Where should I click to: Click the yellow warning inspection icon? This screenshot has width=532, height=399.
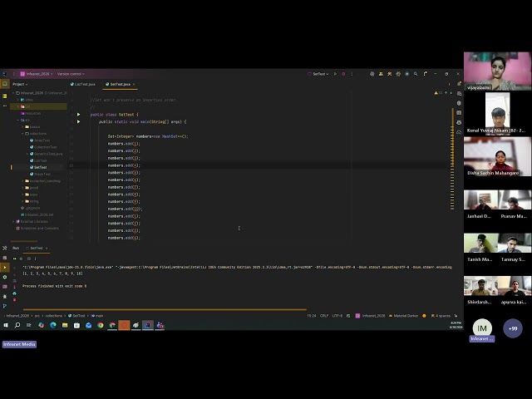436,93
